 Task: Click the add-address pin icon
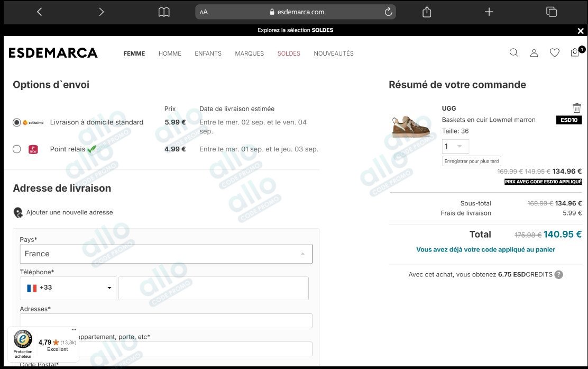(x=18, y=213)
